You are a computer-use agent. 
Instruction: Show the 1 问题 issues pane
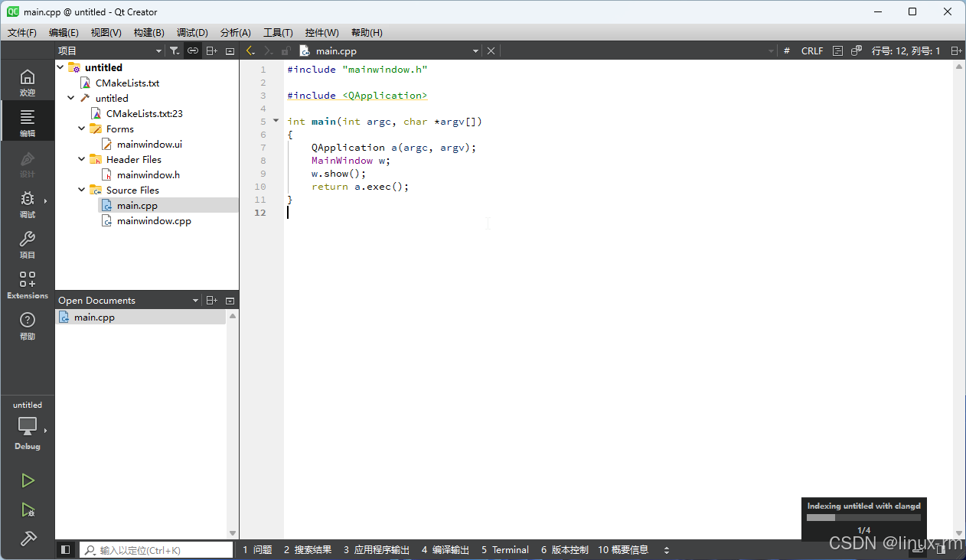click(x=257, y=549)
